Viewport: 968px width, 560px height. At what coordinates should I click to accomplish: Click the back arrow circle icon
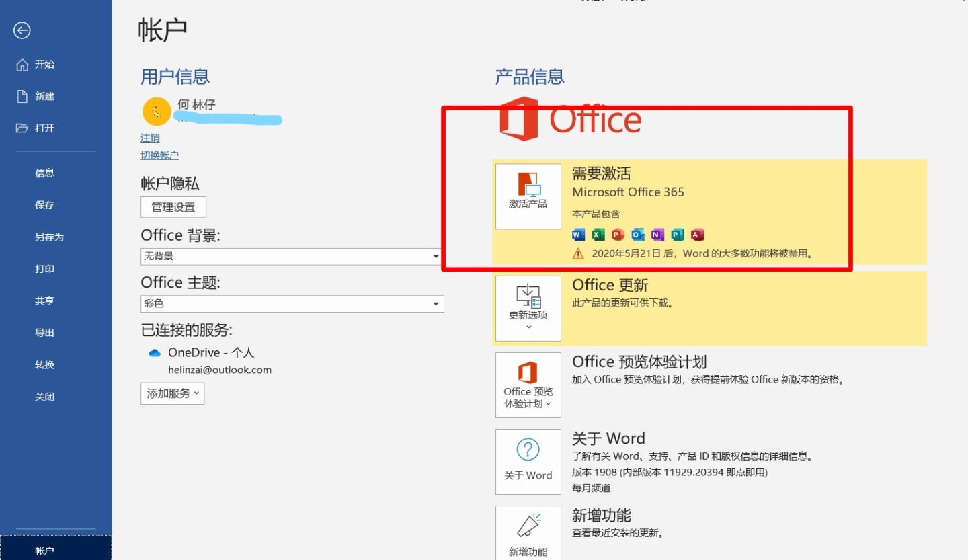(x=22, y=30)
